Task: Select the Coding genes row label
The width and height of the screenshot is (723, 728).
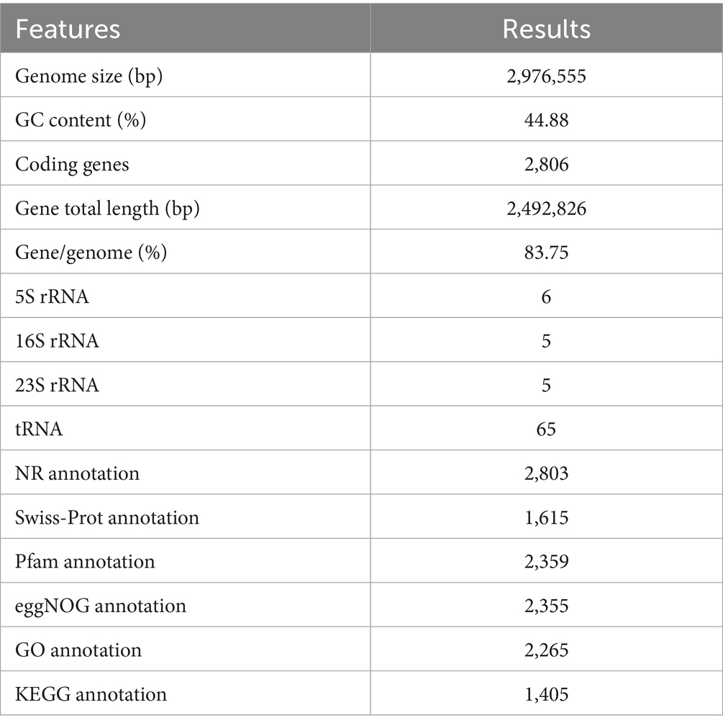Action: click(x=73, y=164)
